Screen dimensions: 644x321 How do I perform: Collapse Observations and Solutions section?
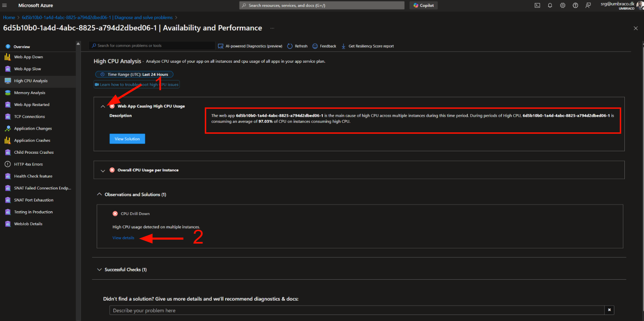(x=99, y=194)
